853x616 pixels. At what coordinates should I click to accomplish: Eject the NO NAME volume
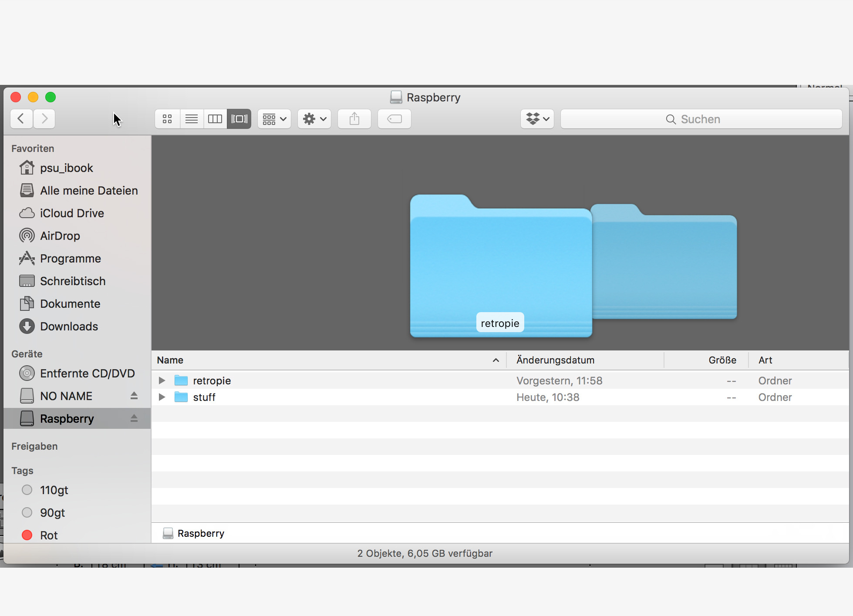(134, 396)
